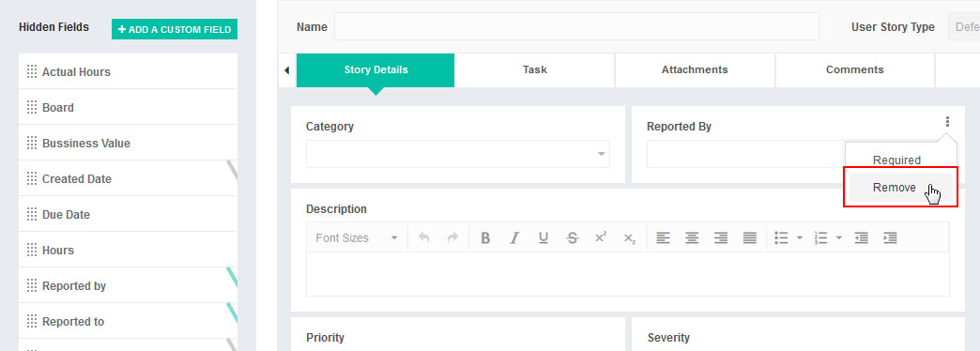Select Hours hidden field
980x351 pixels.
(x=128, y=250)
